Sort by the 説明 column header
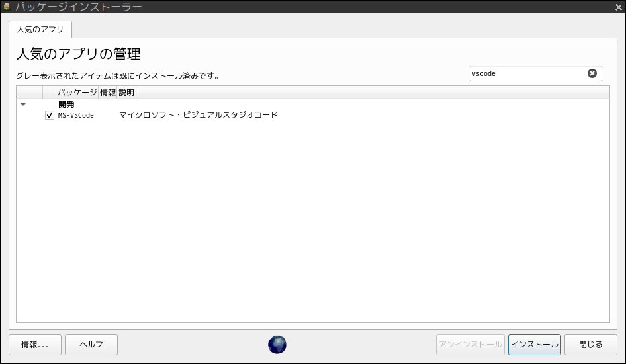Viewport: 626px width, 364px height. 126,93
